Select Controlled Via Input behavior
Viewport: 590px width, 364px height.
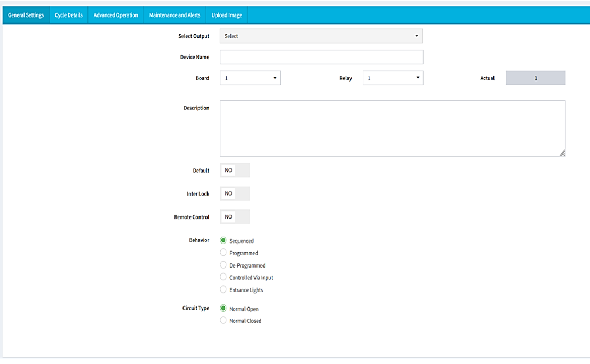(223, 277)
